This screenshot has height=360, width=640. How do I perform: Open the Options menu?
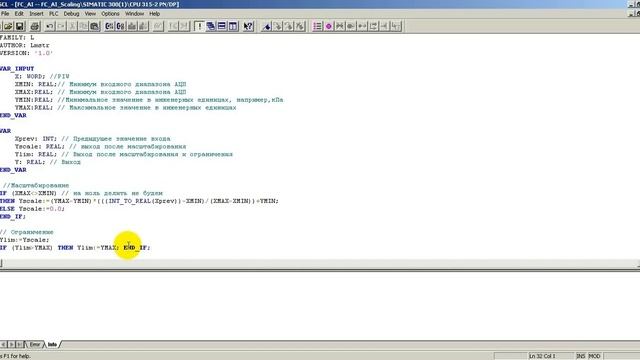[x=111, y=13]
